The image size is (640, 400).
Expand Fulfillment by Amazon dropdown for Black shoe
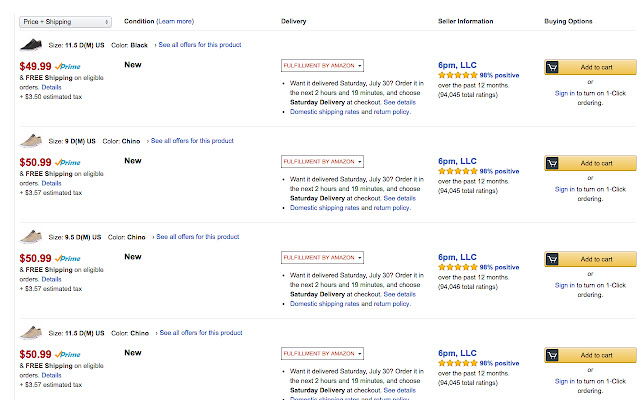click(322, 65)
